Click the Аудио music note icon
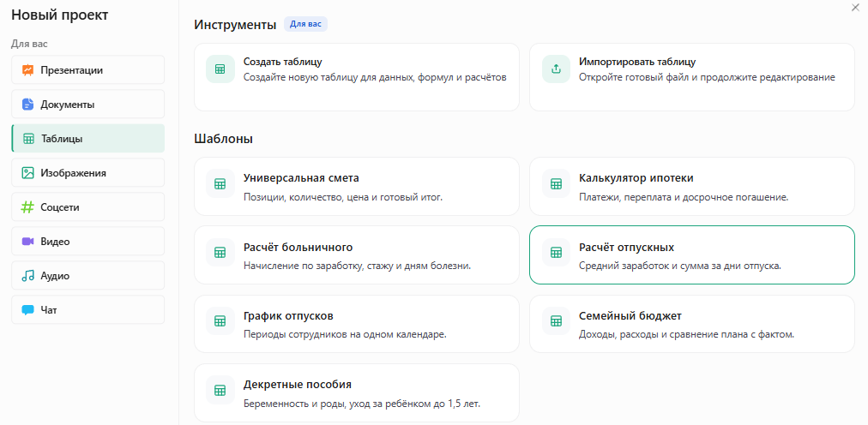 tap(27, 276)
